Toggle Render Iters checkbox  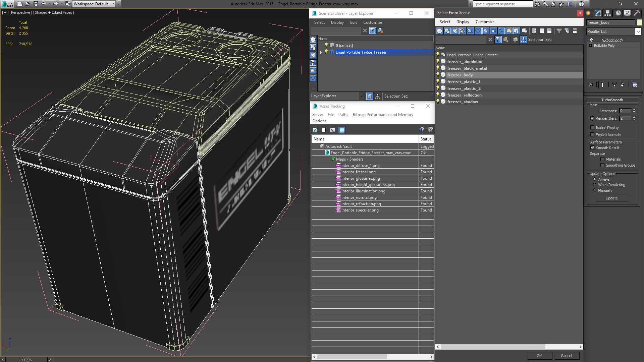592,118
